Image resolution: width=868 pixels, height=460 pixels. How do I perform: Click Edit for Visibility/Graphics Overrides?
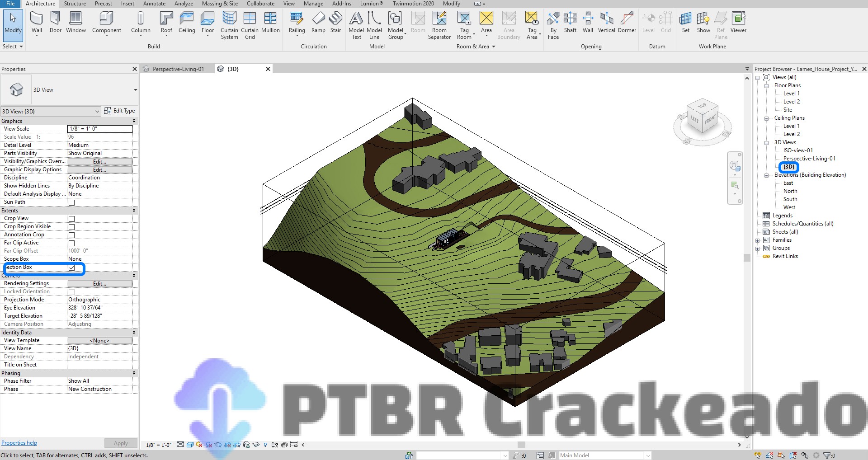pyautogui.click(x=100, y=162)
